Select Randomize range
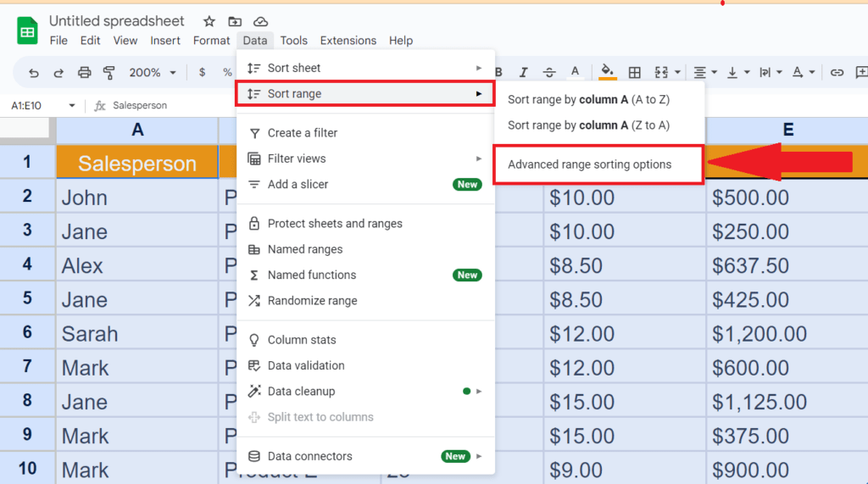Screen dimensions: 868x484 click(365, 301)
